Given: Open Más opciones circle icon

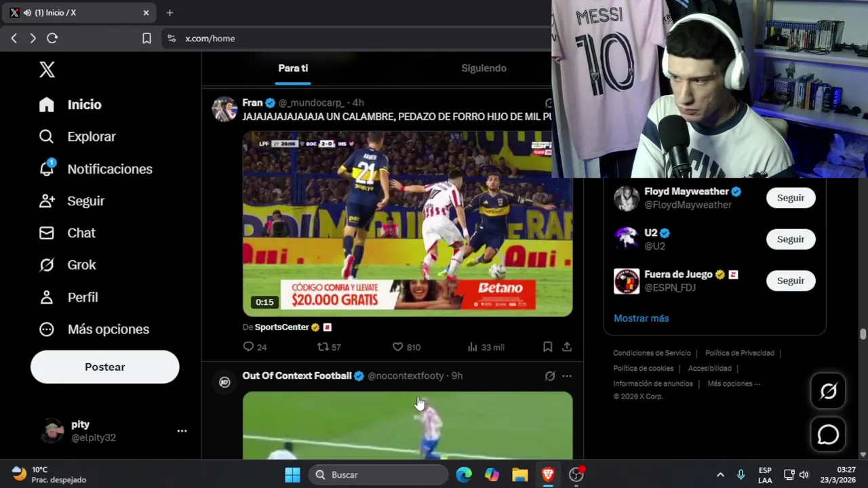Looking at the screenshot, I should 46,329.
